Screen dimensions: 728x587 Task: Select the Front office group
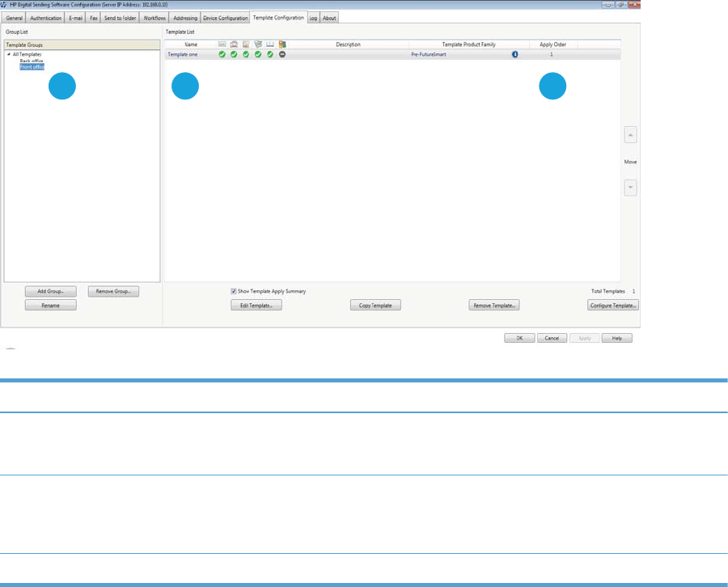[32, 67]
